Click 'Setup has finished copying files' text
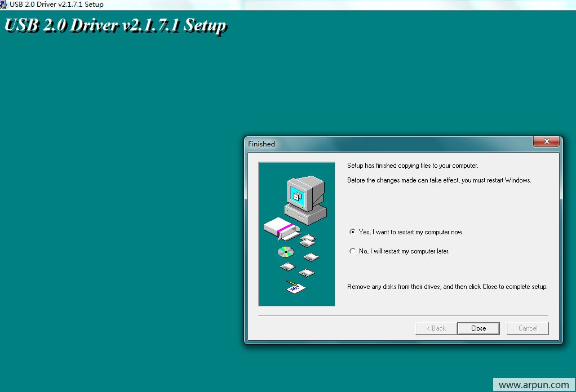Viewport: 576px width, 392px height. point(413,166)
